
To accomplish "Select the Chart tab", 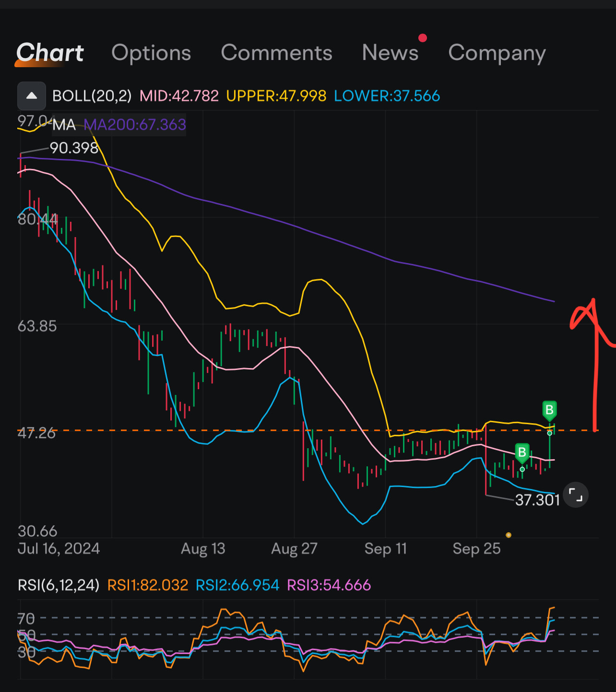I will (x=50, y=53).
